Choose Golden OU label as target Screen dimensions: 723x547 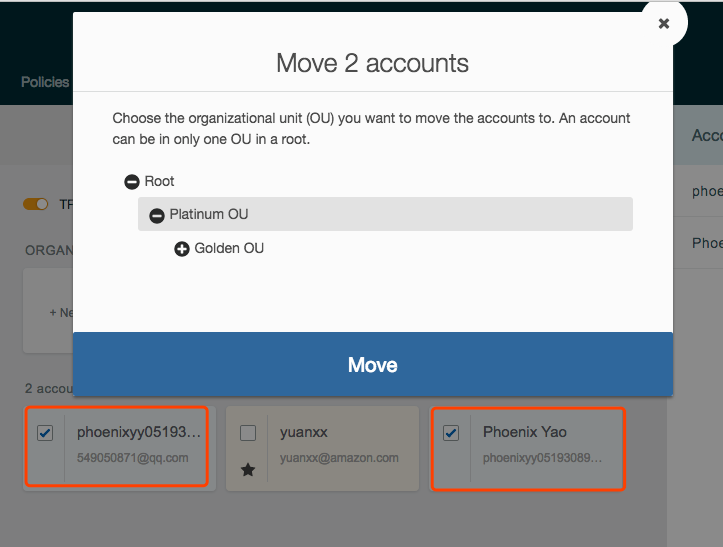229,248
